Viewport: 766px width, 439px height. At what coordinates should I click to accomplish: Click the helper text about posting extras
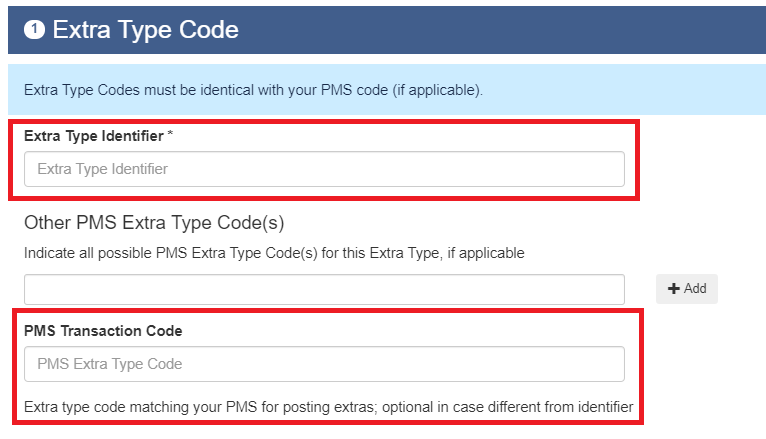(328, 407)
